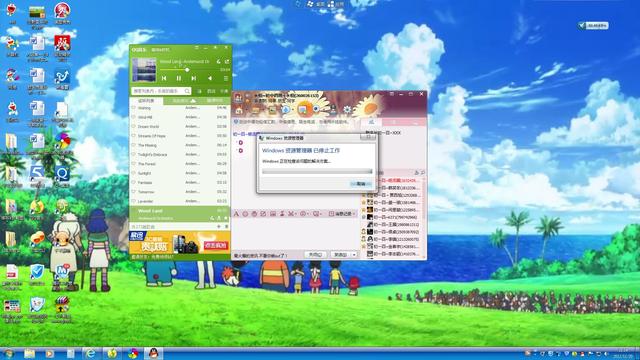Viewport: 640px width, 360px height.
Task: Open the message history button in chat
Action: click(x=341, y=214)
